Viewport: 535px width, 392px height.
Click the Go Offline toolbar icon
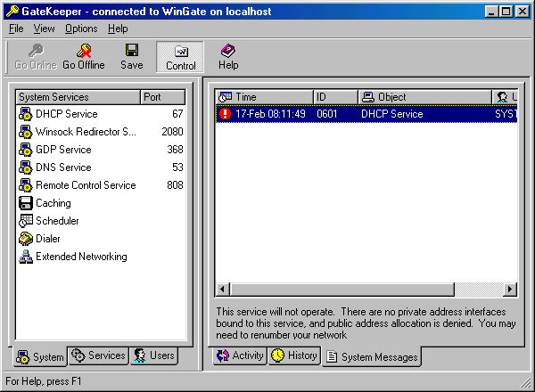point(84,51)
